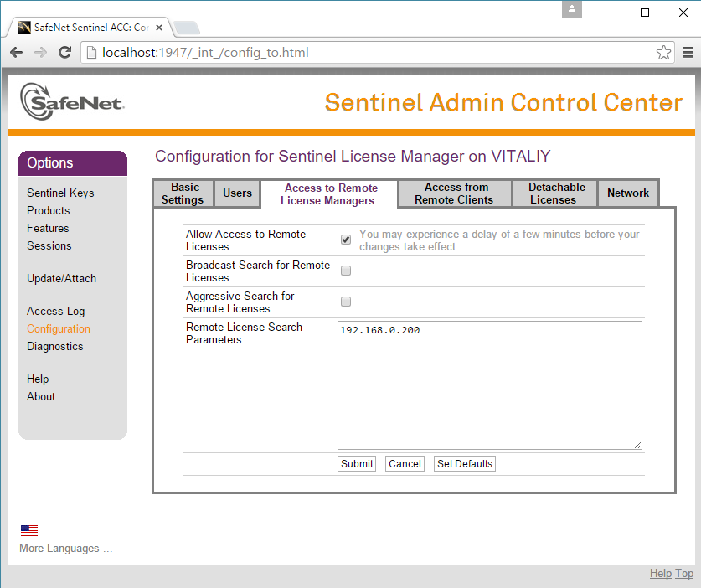Click the browser address bar
The image size is (701, 588).
[x=369, y=53]
